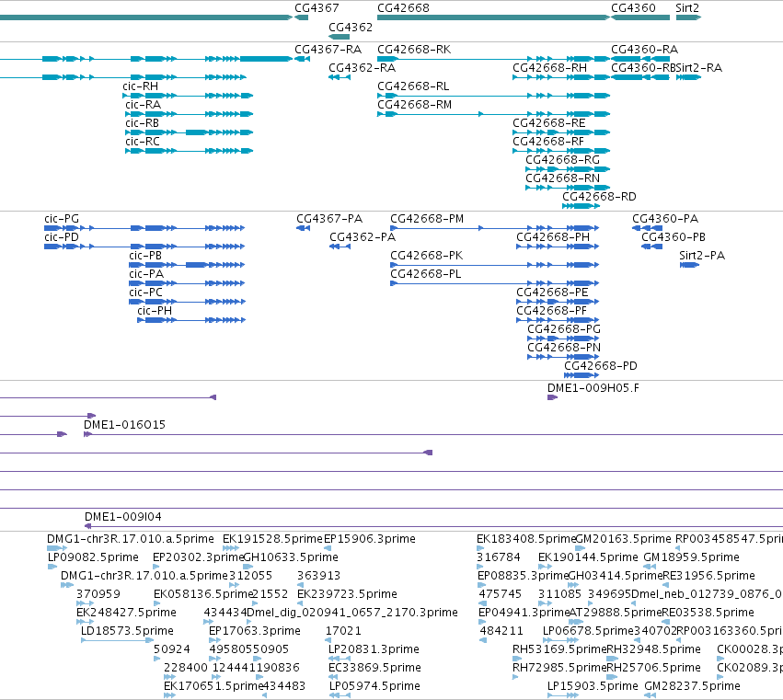Viewport: 783px width, 700px height.
Task: Select transcript CG4360-RA
Action: (645, 50)
